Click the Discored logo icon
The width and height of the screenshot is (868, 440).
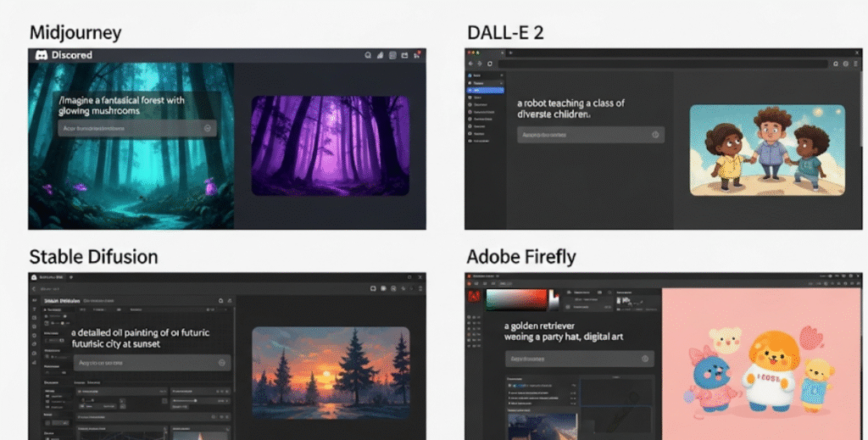[42, 55]
